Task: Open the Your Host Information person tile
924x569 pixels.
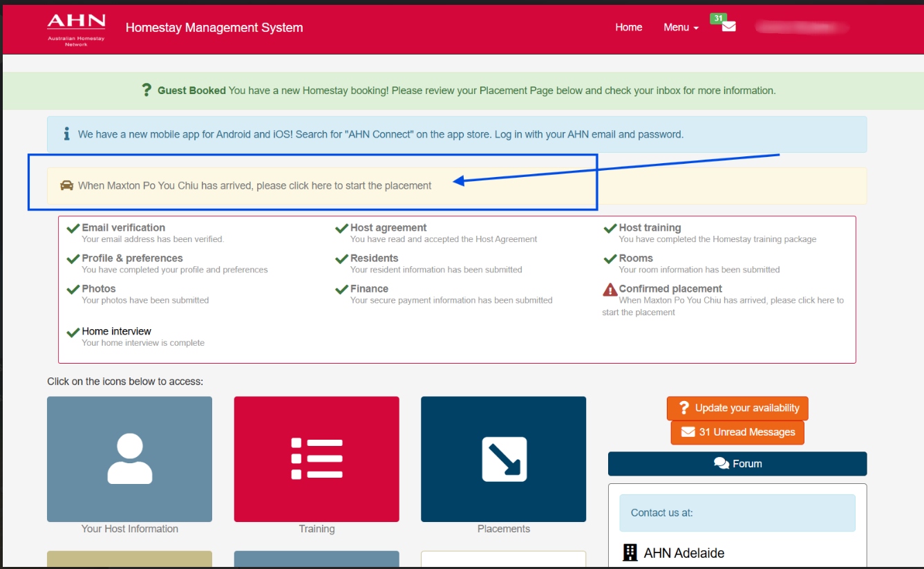Action: click(x=129, y=458)
